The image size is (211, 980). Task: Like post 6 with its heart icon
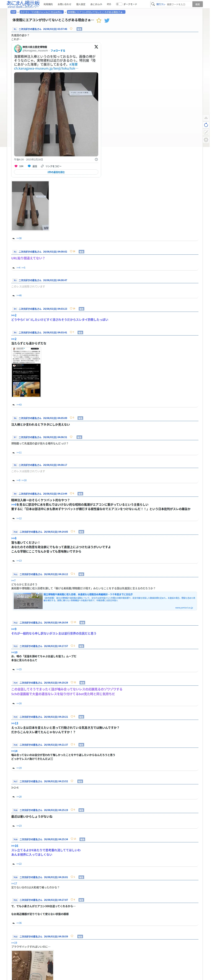pos(71,418)
